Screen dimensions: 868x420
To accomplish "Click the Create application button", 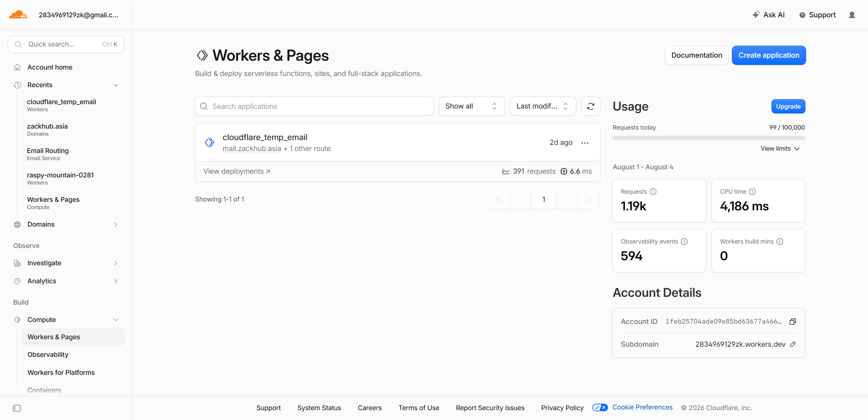I will click(x=769, y=55).
